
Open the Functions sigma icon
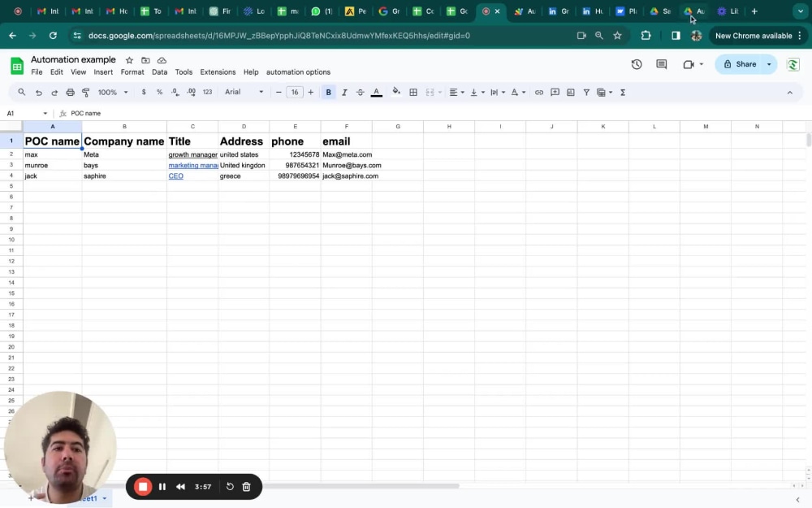click(x=622, y=92)
